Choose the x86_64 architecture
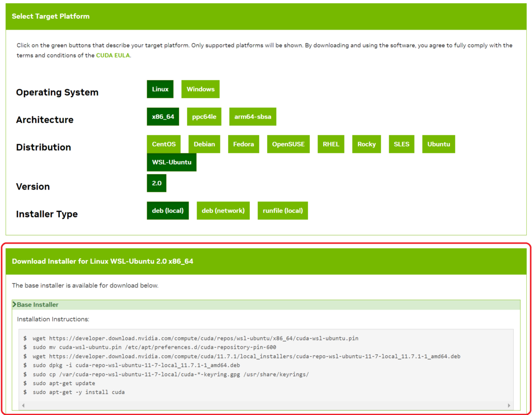 163,117
